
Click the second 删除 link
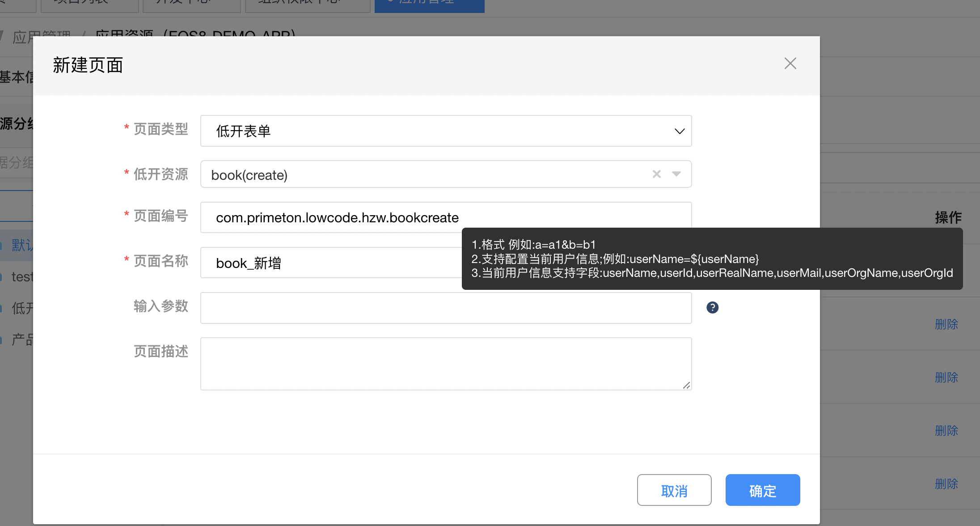[946, 378]
